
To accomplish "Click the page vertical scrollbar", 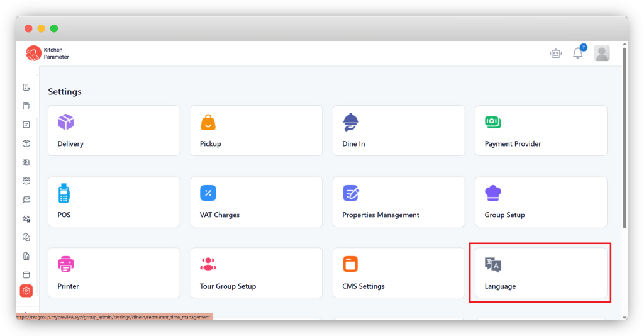I will coord(624,138).
